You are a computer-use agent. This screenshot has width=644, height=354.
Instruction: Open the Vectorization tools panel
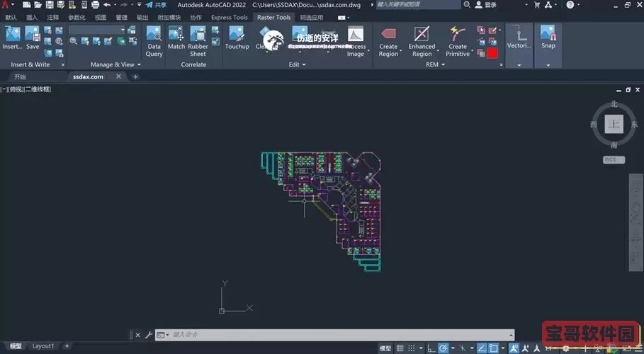click(519, 38)
